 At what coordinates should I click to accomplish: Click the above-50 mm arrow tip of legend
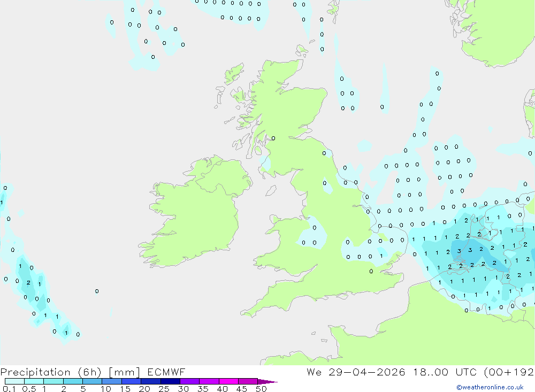click(x=267, y=382)
